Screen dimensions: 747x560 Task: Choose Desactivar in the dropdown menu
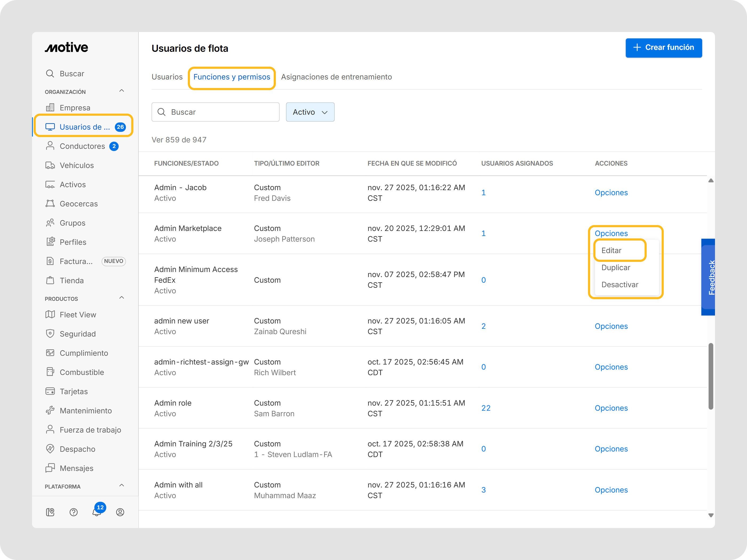[x=619, y=285]
